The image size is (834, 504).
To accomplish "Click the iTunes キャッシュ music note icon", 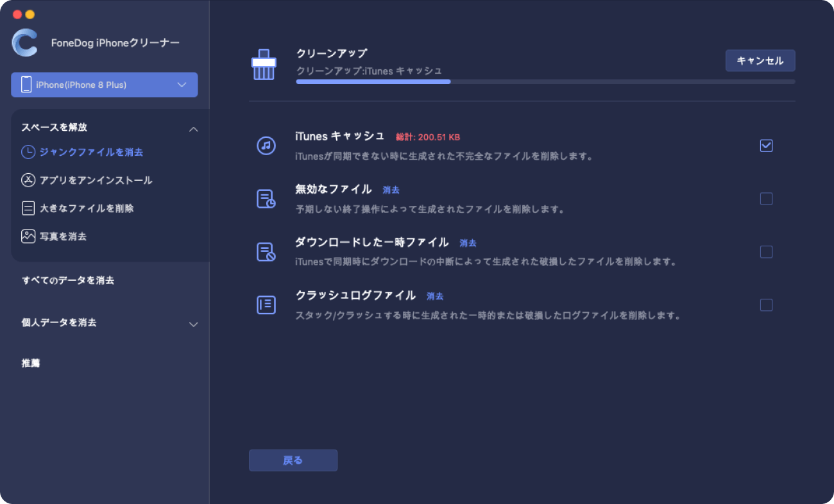I will click(266, 146).
